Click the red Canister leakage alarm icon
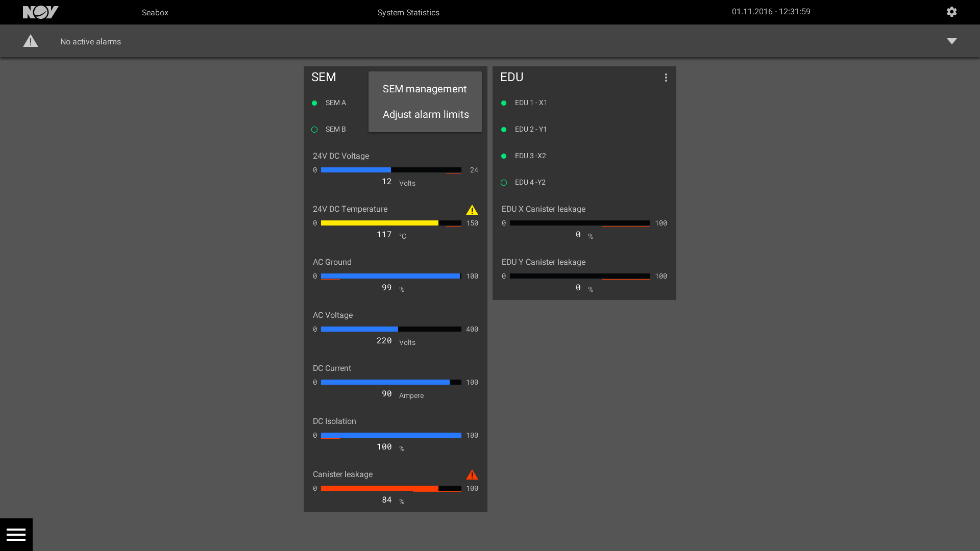The image size is (980, 551). (472, 475)
